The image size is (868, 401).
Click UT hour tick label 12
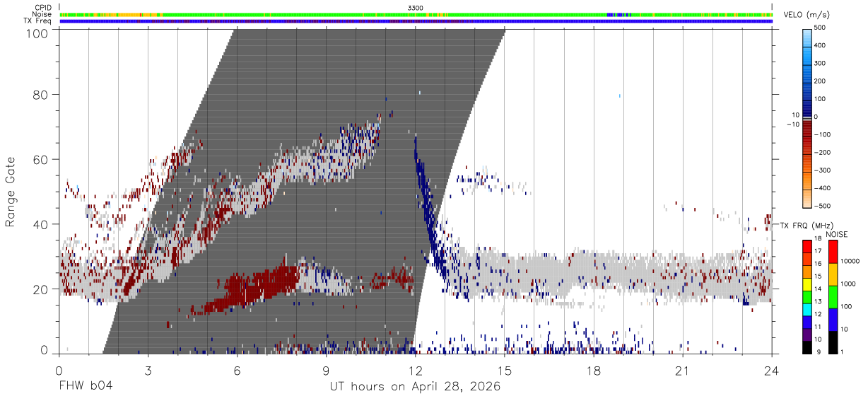pos(415,371)
